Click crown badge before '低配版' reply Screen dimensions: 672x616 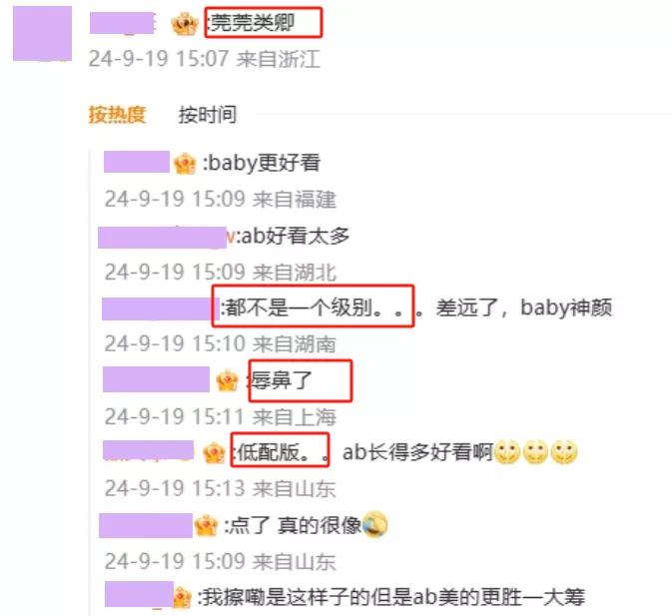[x=214, y=453]
